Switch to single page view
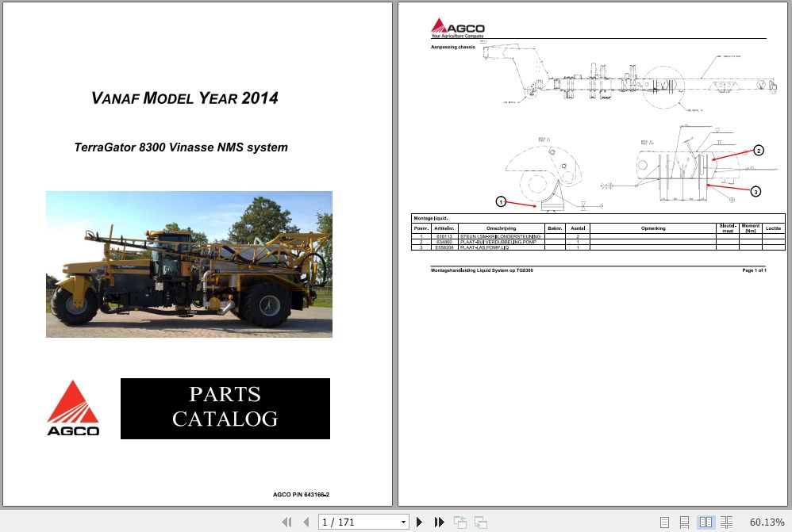The image size is (792, 532). click(x=665, y=522)
